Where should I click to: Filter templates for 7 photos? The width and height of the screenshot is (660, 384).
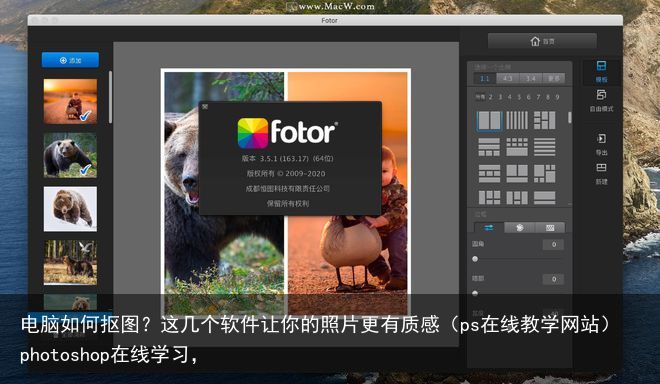538,97
